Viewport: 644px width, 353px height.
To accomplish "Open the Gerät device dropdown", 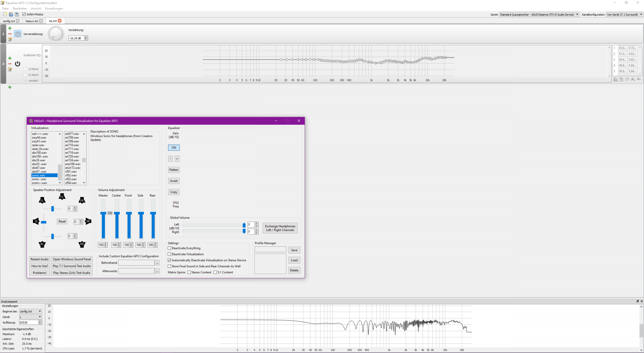I will point(539,14).
